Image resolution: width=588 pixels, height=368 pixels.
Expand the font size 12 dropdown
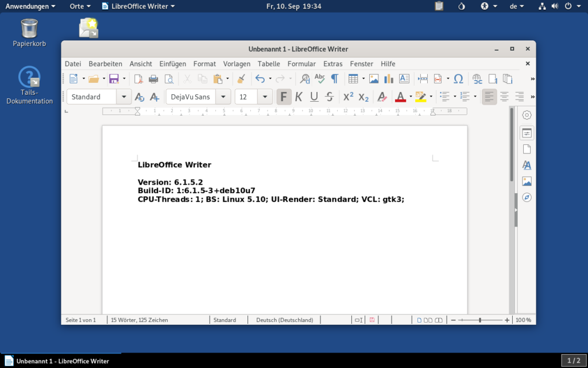(265, 97)
